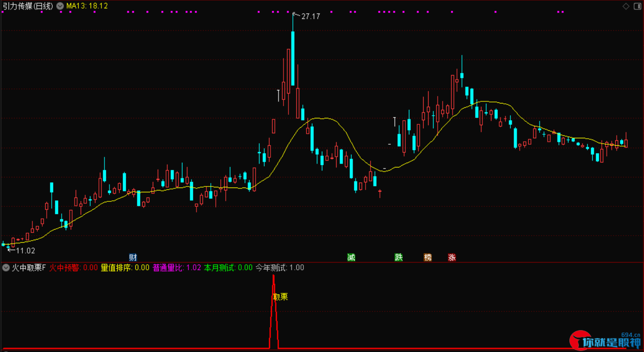Open the 跌 info marker on the chart
The height and width of the screenshot is (352, 644).
399,257
